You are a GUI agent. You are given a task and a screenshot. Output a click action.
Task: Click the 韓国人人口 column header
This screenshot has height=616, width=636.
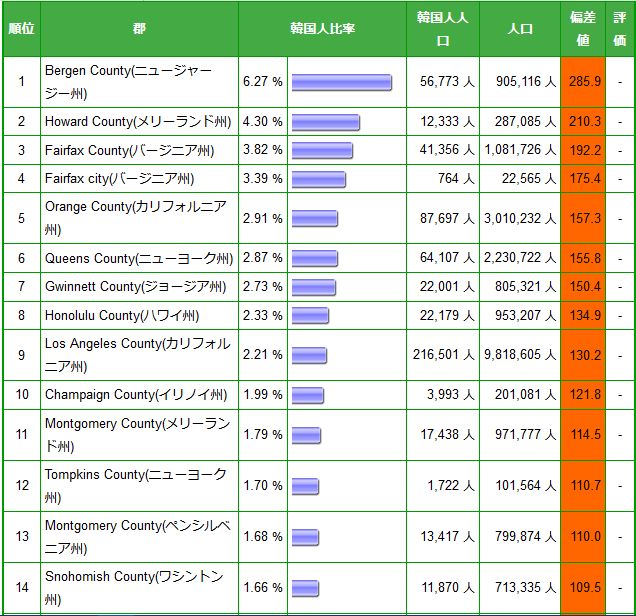pyautogui.click(x=442, y=28)
